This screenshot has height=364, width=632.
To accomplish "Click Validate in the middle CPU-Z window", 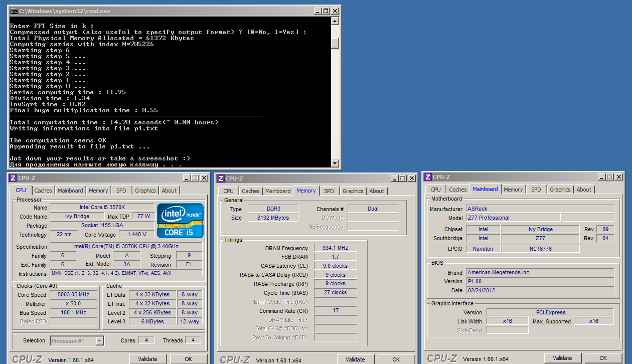I will point(356,359).
